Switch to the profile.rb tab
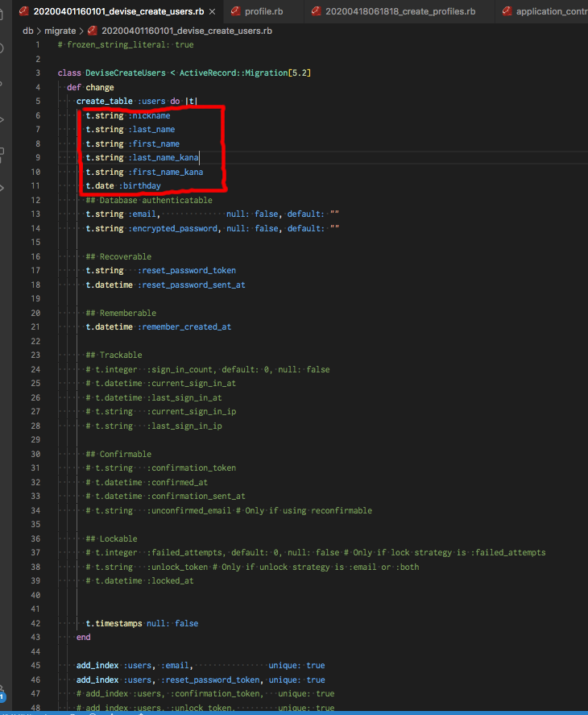Screen dimensions: 588x715 click(x=263, y=11)
